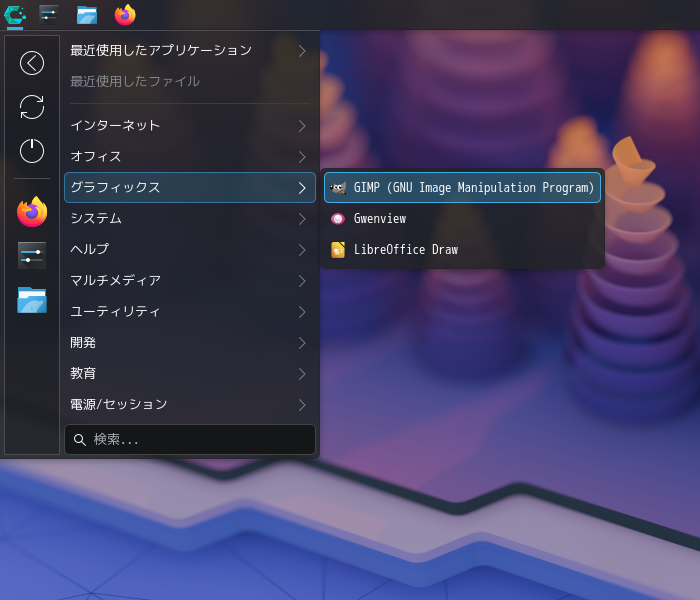
Task: Launch Firefox from the menu favorites sidebar
Action: pyautogui.click(x=32, y=212)
